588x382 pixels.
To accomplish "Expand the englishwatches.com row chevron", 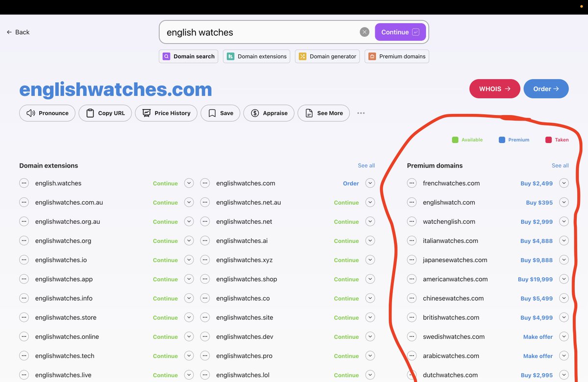I will pos(370,183).
